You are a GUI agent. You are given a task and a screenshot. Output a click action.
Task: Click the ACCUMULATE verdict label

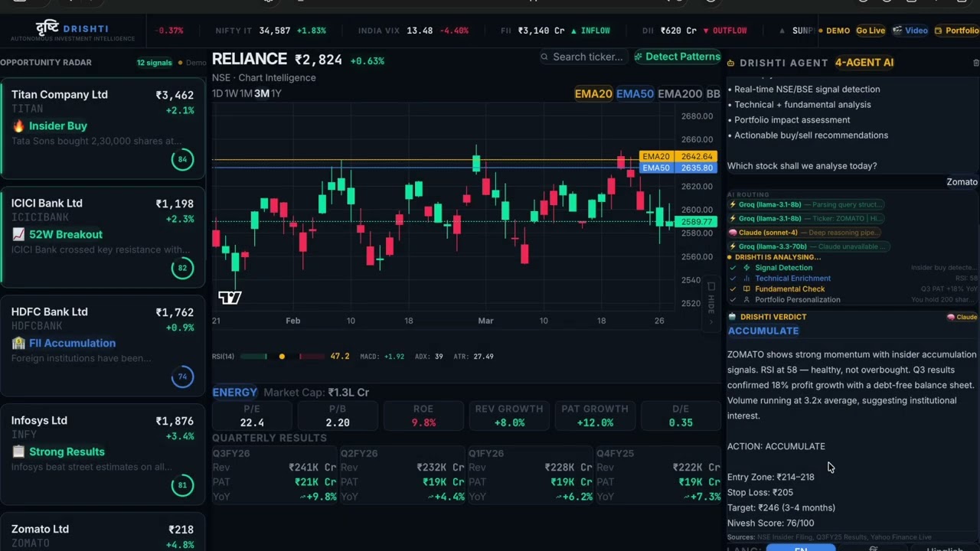coord(763,331)
